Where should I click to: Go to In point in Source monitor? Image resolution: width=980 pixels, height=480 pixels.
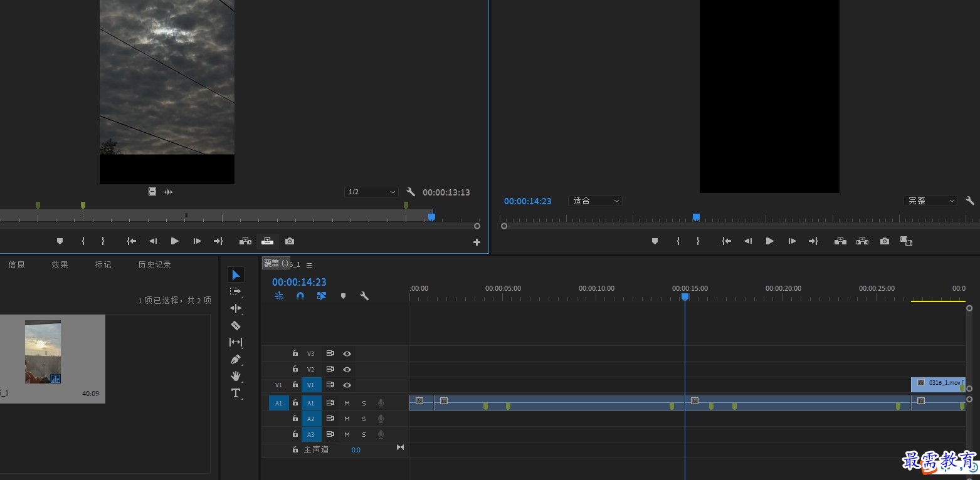pos(131,241)
